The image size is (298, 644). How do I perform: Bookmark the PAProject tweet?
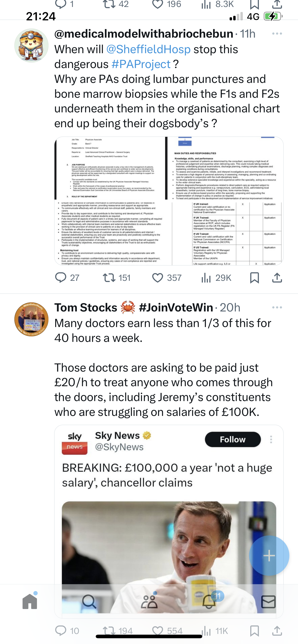click(x=254, y=278)
